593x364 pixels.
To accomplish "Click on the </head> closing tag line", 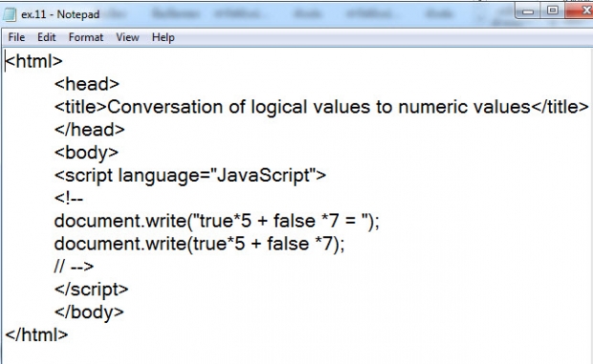I will tap(90, 130).
